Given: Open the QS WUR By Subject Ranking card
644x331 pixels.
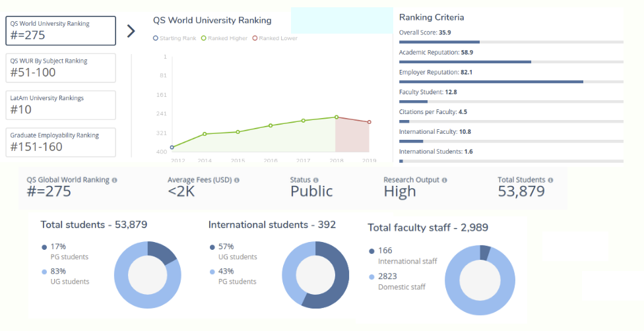Looking at the screenshot, I should click(61, 68).
